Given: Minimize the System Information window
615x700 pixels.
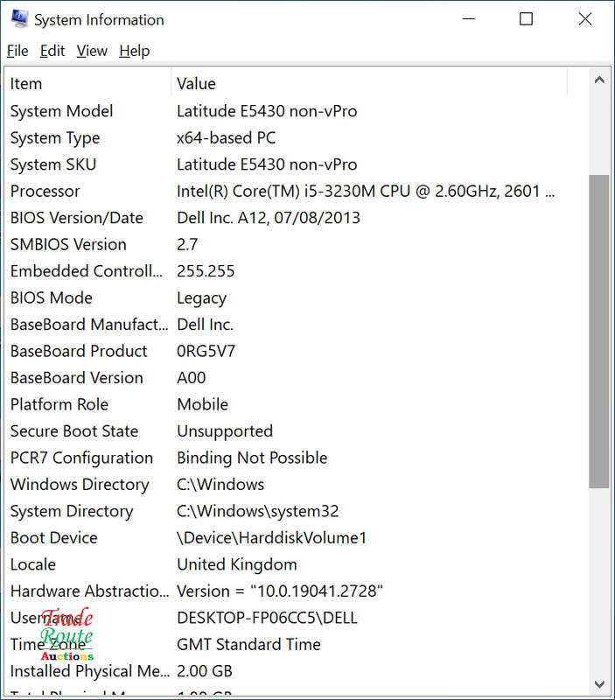Looking at the screenshot, I should pyautogui.click(x=469, y=19).
